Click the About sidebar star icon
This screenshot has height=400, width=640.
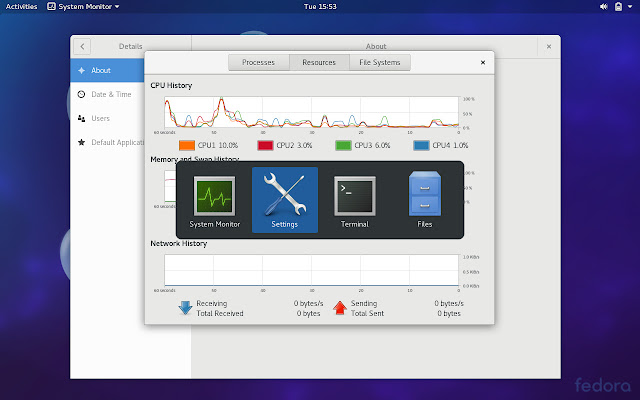(x=82, y=70)
